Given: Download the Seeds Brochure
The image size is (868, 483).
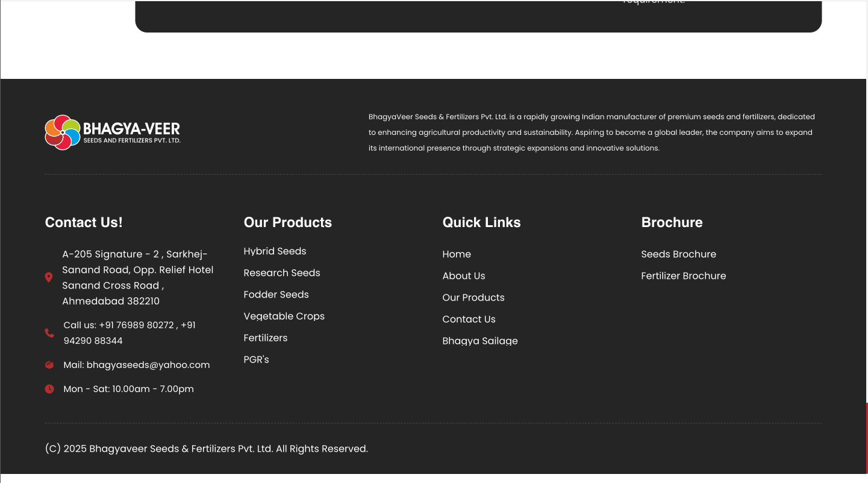Looking at the screenshot, I should pyautogui.click(x=679, y=254).
